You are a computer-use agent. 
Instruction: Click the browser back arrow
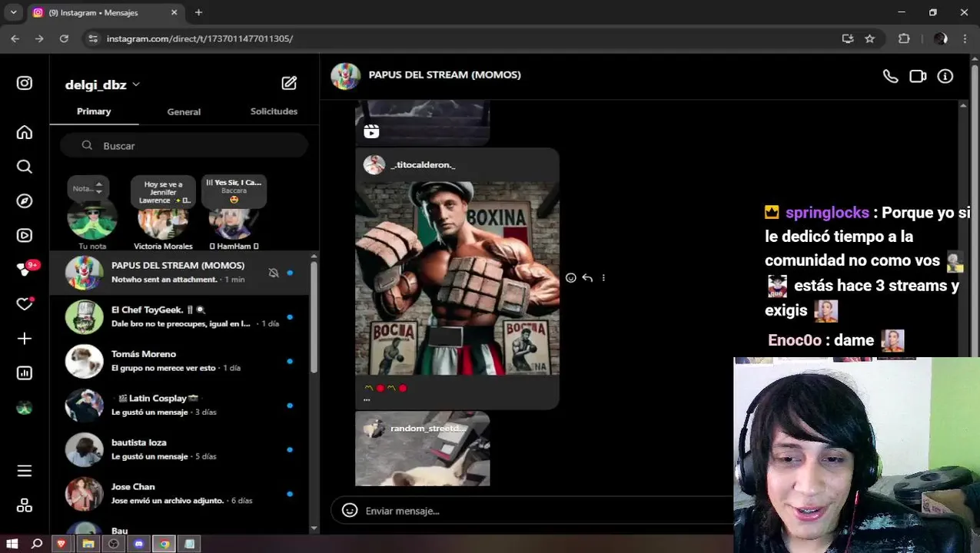15,38
